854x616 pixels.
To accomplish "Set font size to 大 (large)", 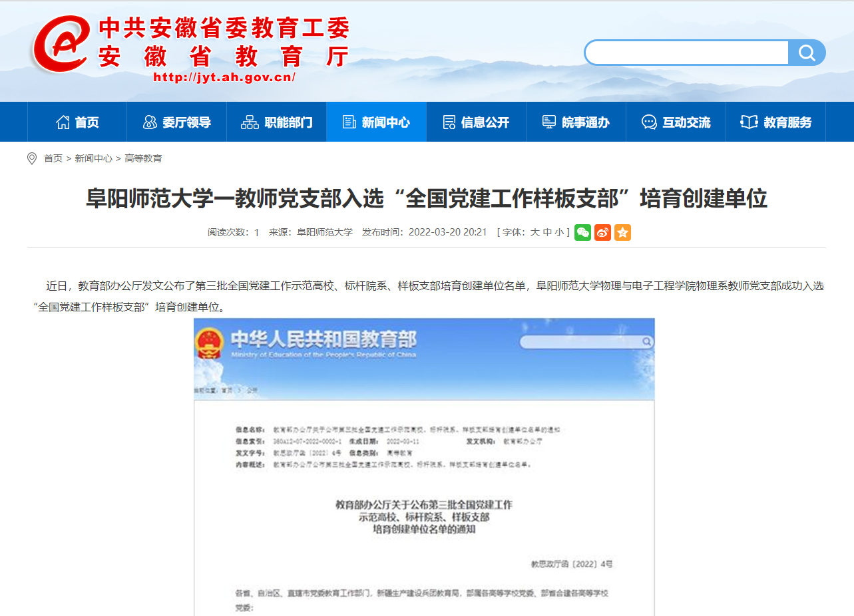I will 534,233.
